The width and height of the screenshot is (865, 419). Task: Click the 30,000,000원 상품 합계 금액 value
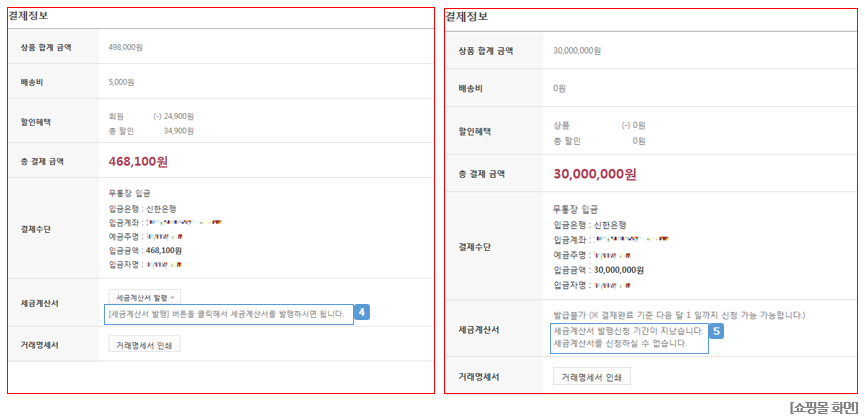pos(577,50)
